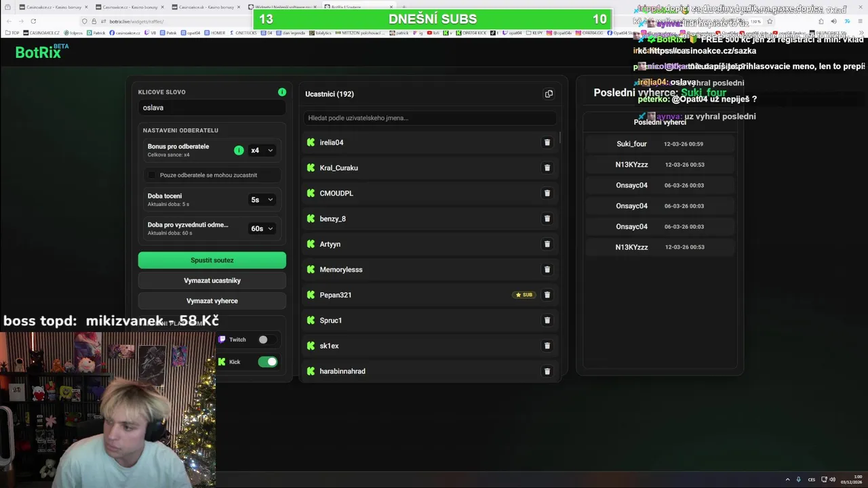Bookmark this page with the star icon
Viewport: 868px width, 488px height.
(770, 21)
